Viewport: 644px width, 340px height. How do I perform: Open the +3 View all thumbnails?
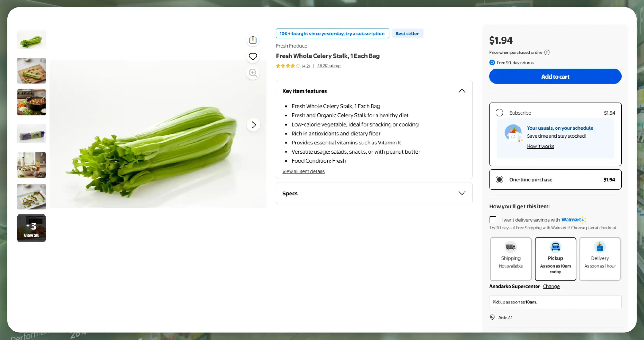[x=31, y=228]
